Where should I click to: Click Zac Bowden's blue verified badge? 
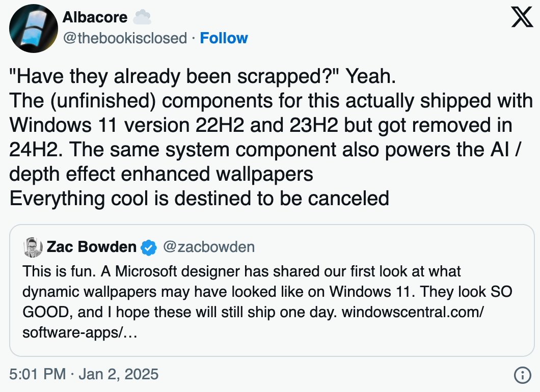point(148,247)
